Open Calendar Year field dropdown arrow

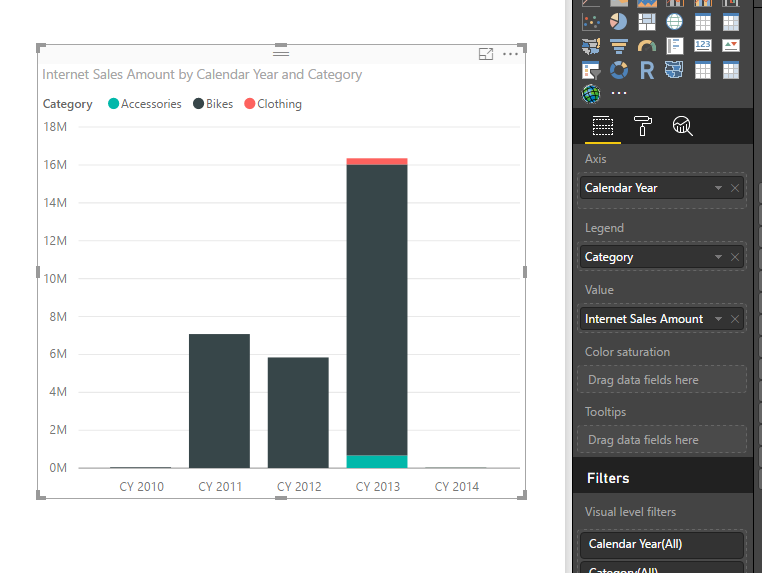coord(718,188)
